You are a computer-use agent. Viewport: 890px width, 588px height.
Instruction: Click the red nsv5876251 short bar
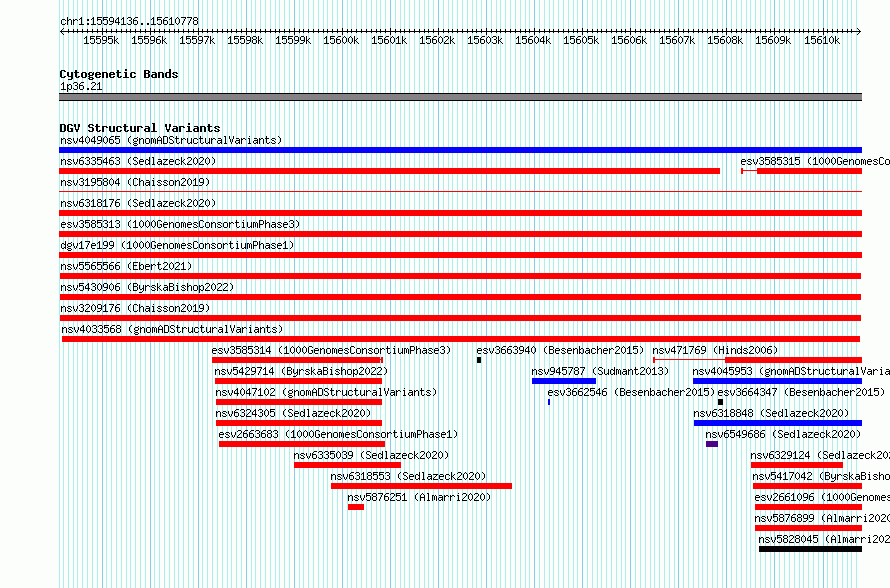(x=356, y=507)
